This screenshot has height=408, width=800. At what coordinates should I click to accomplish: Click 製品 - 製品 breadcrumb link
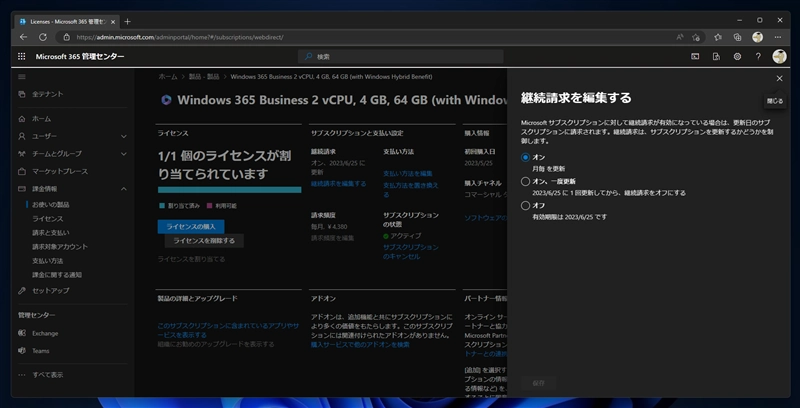[x=204, y=76]
